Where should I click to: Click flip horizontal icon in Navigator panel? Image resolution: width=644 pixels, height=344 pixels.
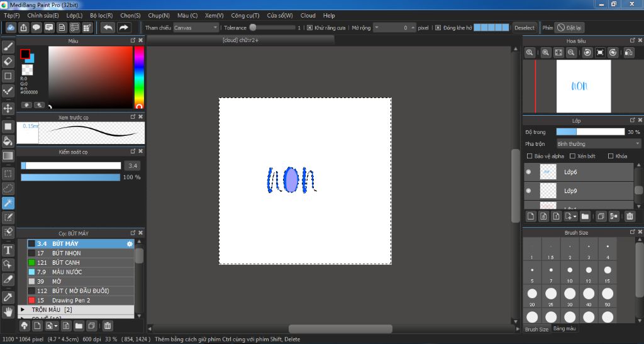629,53
